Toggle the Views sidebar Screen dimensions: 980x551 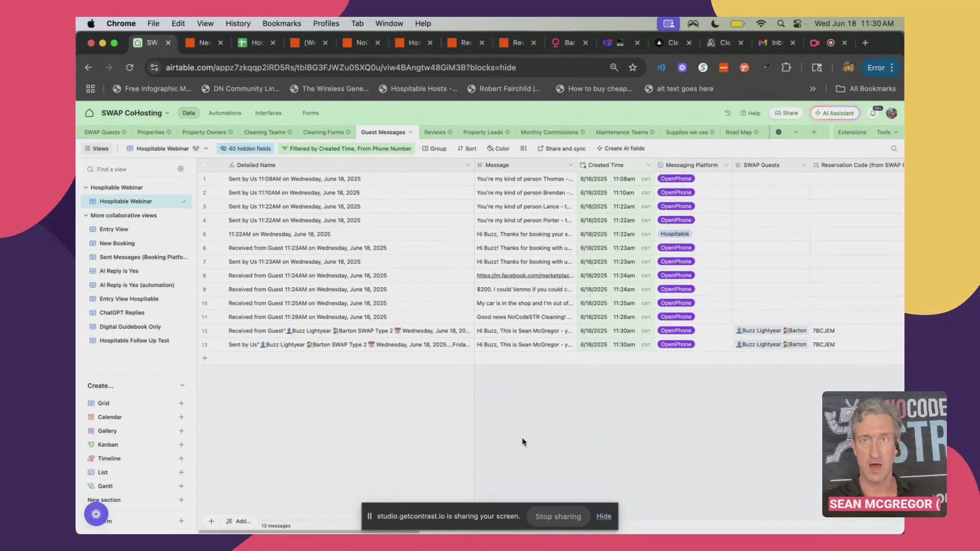click(x=96, y=148)
